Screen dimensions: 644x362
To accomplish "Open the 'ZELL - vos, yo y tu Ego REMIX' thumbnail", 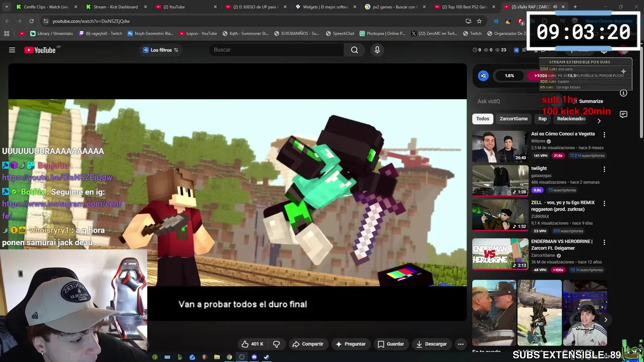I will 500,215.
